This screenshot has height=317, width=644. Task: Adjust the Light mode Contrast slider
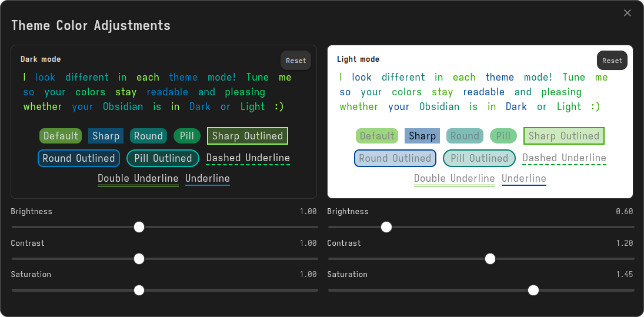click(x=481, y=259)
